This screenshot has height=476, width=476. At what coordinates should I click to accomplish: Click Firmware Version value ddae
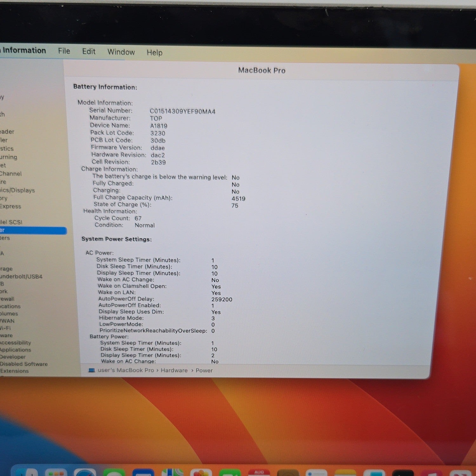click(158, 148)
